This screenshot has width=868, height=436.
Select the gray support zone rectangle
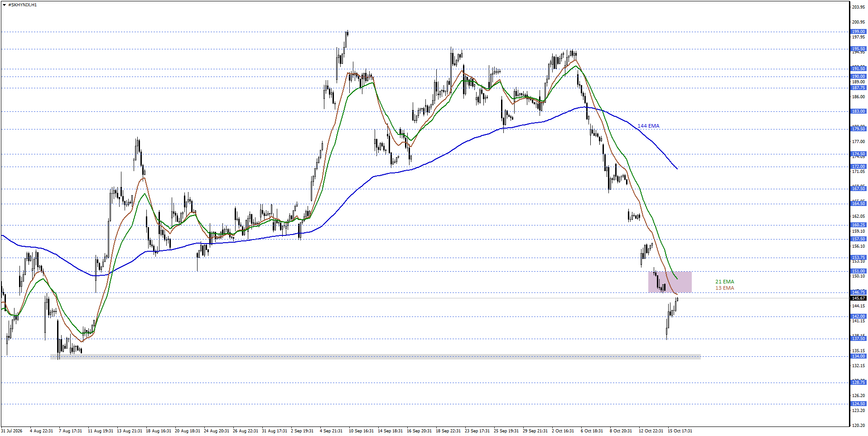click(375, 357)
